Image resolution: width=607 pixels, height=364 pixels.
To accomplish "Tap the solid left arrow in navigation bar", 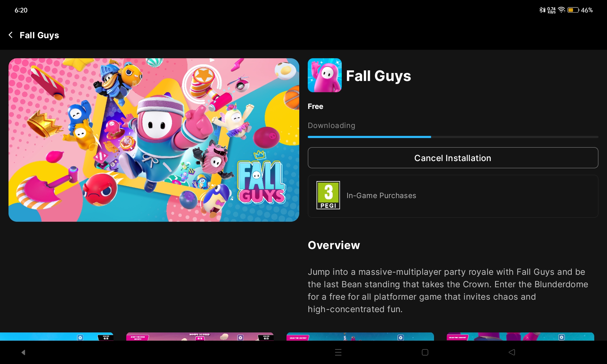I will 23,352.
